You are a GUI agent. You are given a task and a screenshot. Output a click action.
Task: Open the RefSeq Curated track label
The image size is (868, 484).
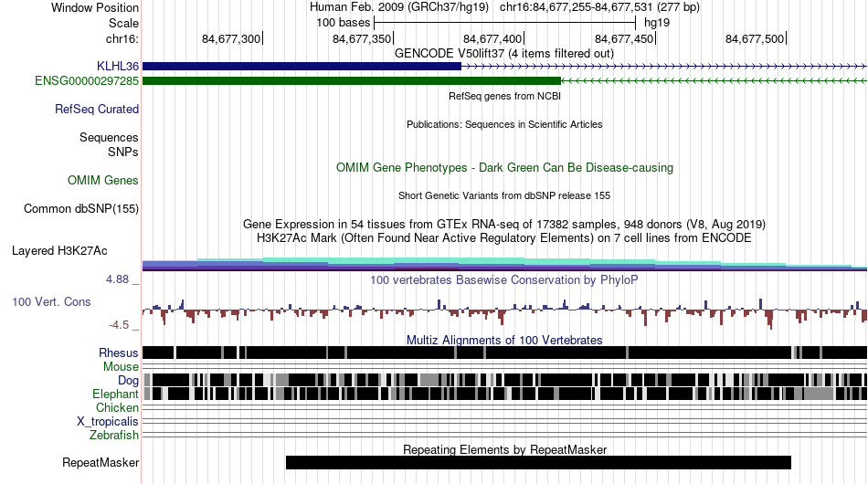96,109
